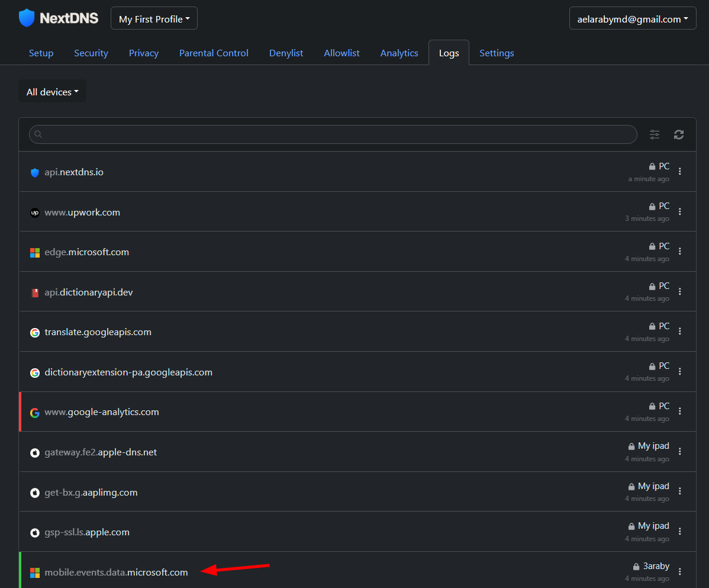Image resolution: width=709 pixels, height=588 pixels.
Task: Open options menu for gsp-ssl.ls.apple.com
Action: [679, 531]
